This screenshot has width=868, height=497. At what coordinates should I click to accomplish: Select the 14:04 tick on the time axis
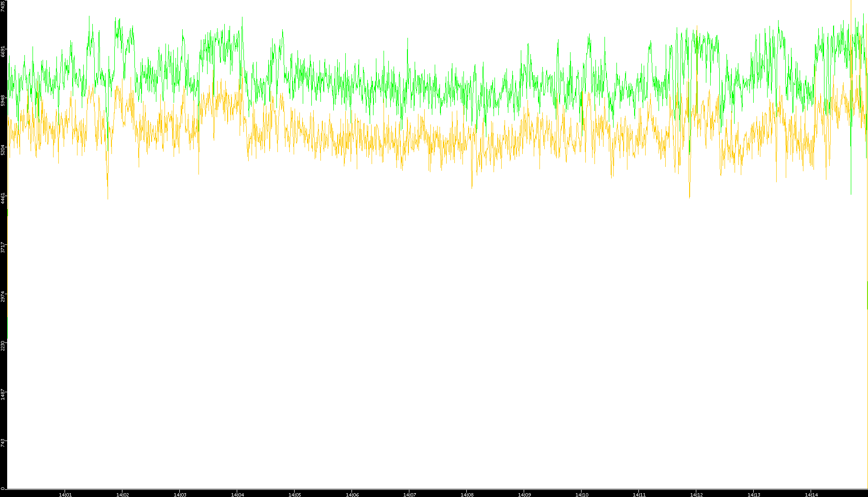(237, 494)
